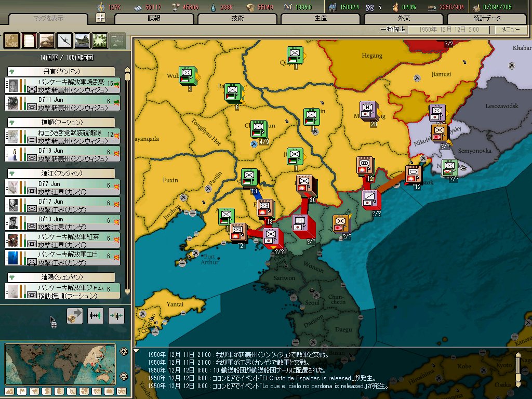Select the Di'11 Jun army row
532x399 pixels.
point(62,103)
